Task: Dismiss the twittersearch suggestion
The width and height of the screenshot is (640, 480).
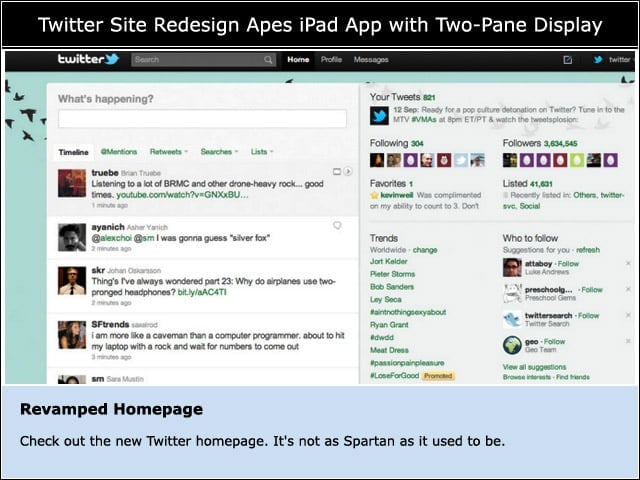Action: (x=628, y=315)
